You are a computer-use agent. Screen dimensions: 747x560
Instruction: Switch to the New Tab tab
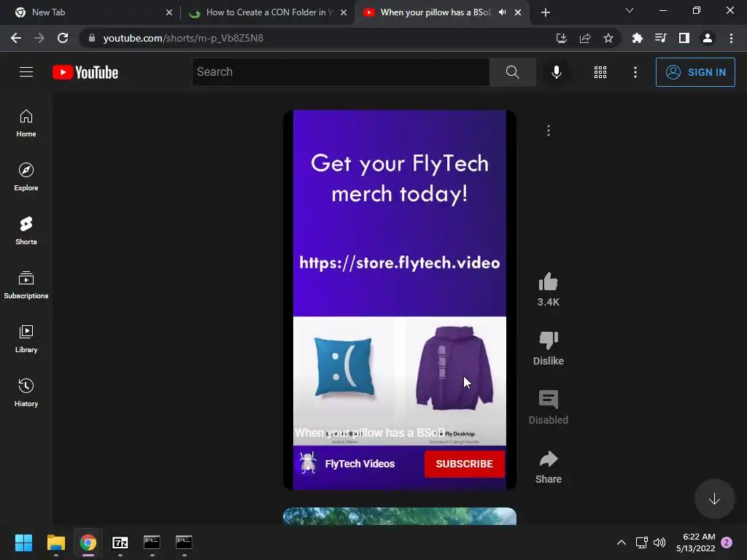click(x=89, y=12)
